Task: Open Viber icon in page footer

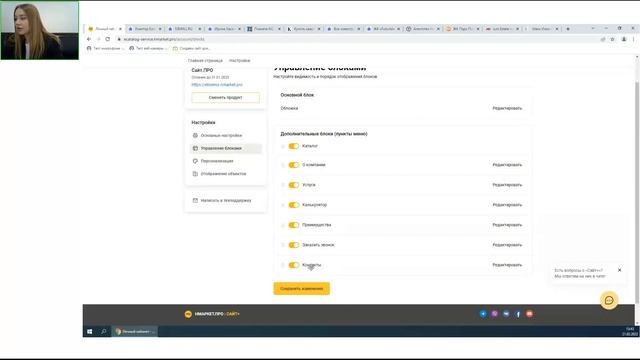Action: click(x=494, y=314)
